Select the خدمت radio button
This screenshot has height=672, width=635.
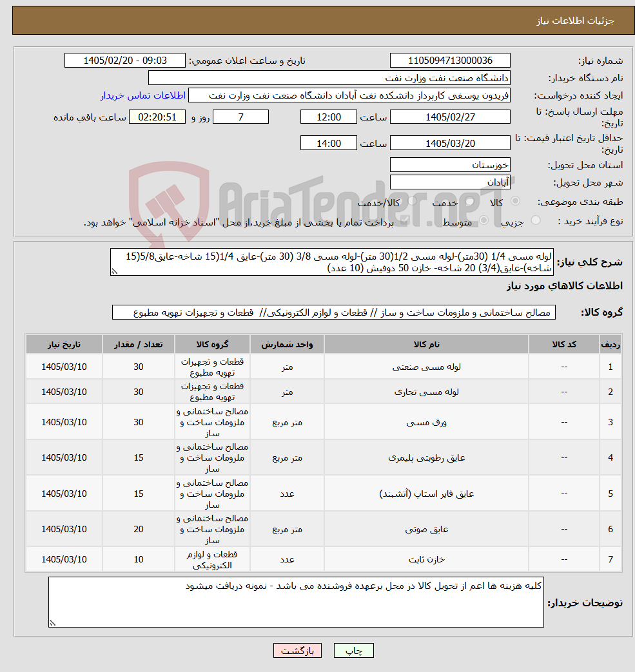pyautogui.click(x=470, y=201)
